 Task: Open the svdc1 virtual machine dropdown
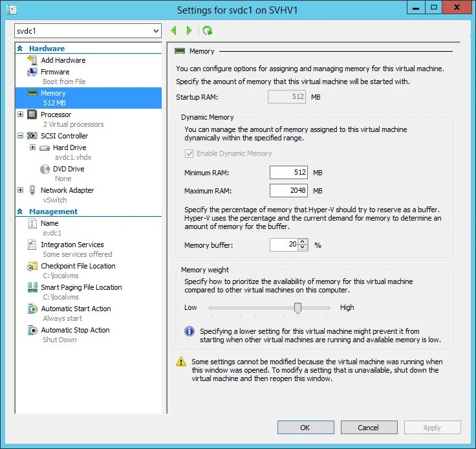pyautogui.click(x=156, y=30)
